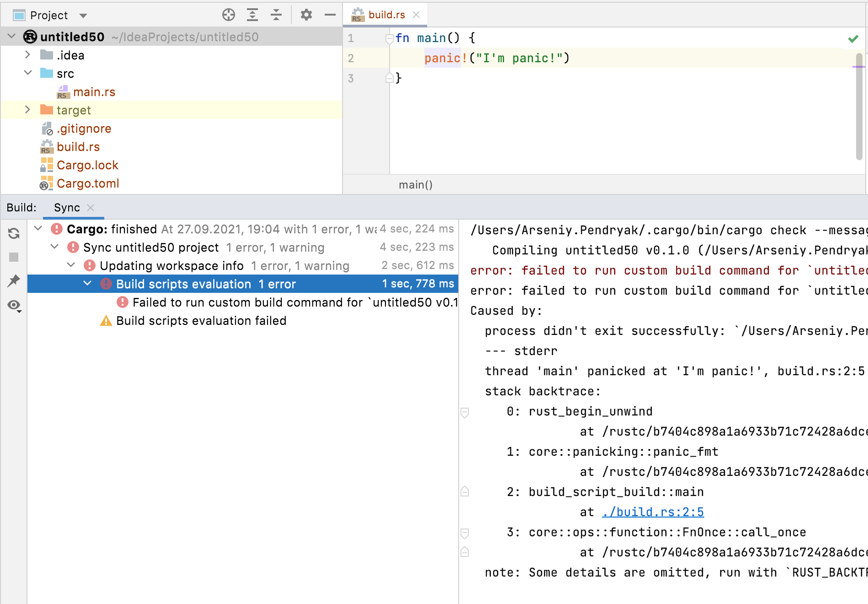Click the Stop build icon
Viewport: 868px width, 604px height.
click(x=14, y=257)
